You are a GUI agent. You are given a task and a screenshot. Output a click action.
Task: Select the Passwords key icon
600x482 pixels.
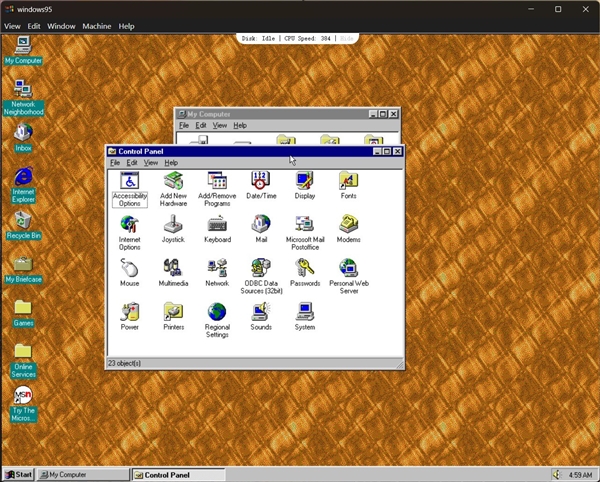[305, 268]
